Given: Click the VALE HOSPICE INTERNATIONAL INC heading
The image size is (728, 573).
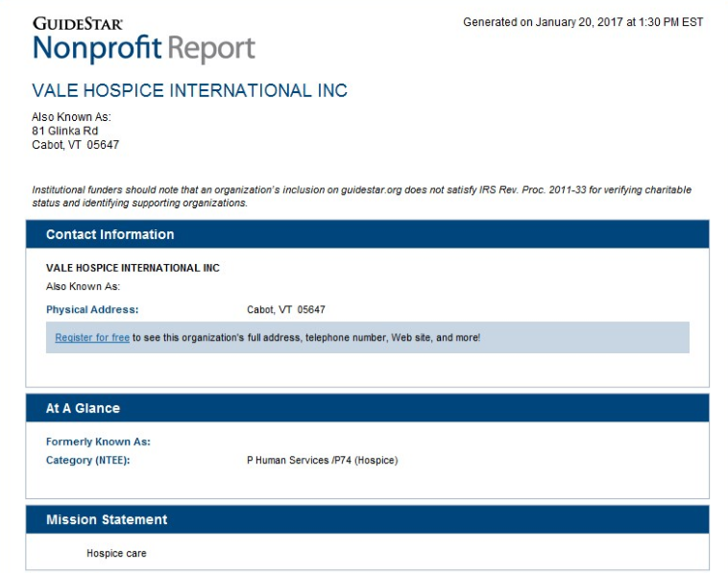Looking at the screenshot, I should click(189, 91).
